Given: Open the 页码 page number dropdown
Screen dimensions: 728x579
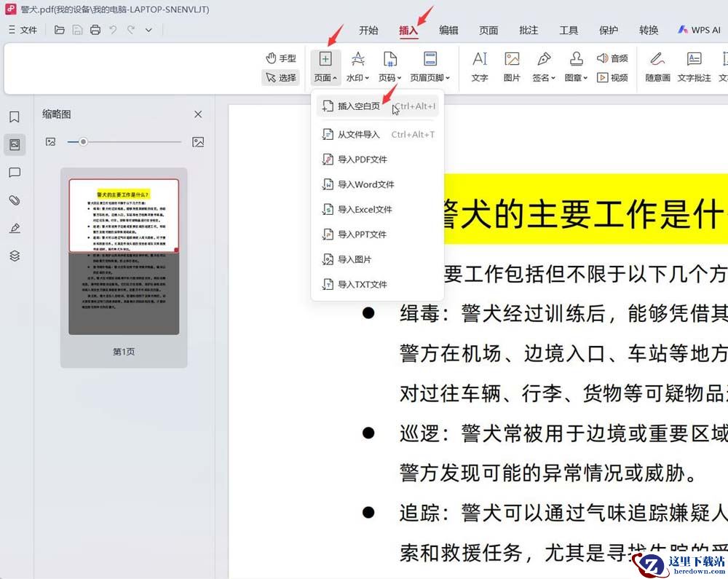Looking at the screenshot, I should [x=390, y=67].
